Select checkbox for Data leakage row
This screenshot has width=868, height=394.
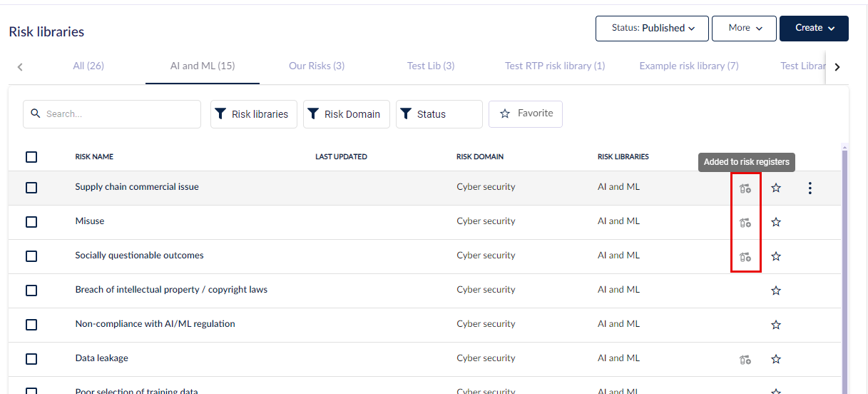tap(31, 359)
